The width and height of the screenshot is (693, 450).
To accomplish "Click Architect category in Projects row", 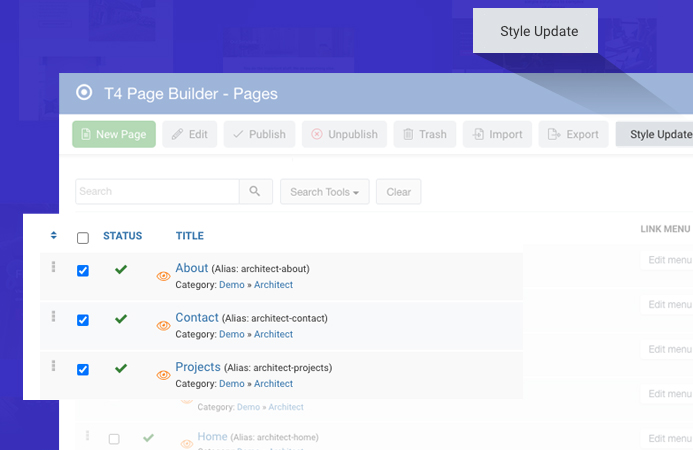I will point(273,384).
